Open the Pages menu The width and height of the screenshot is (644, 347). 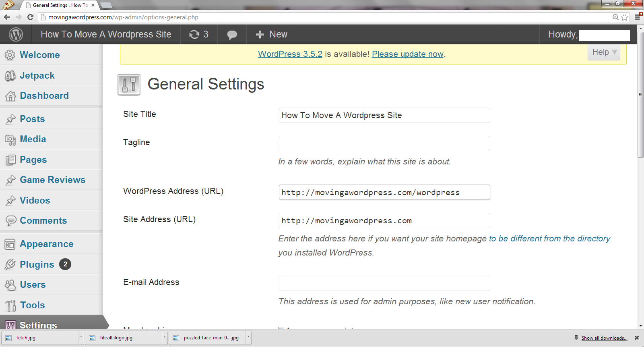click(x=33, y=160)
